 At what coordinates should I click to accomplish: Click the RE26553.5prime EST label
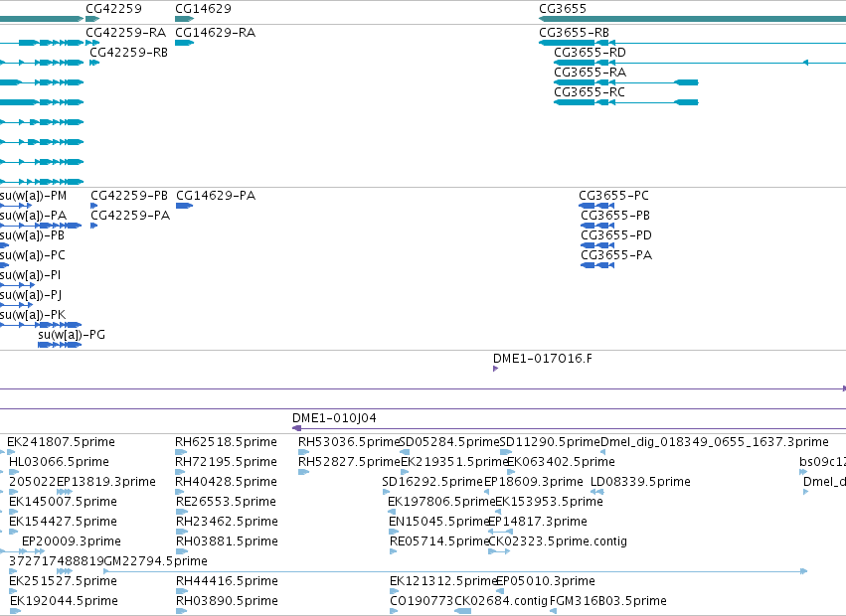[x=226, y=502]
